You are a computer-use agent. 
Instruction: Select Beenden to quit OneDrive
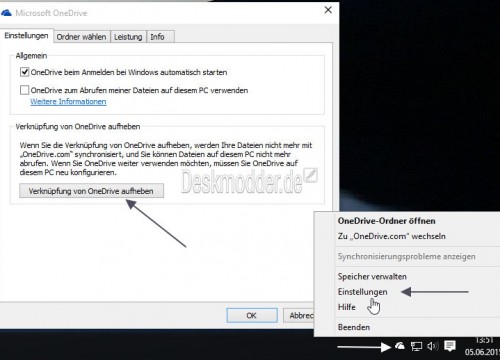pos(354,327)
